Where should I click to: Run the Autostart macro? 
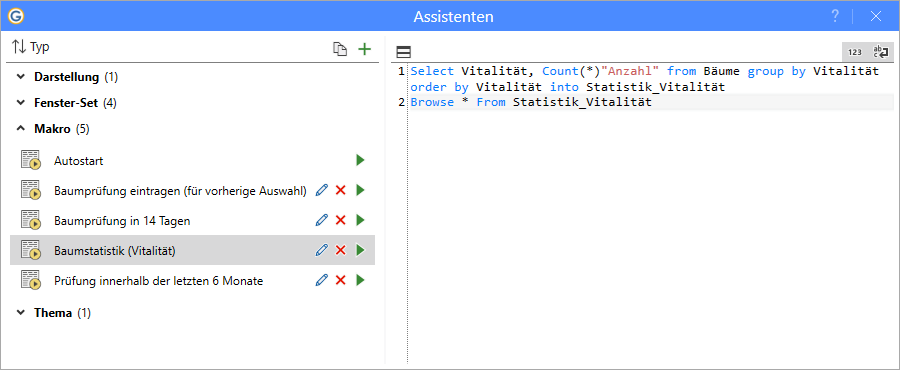[360, 160]
